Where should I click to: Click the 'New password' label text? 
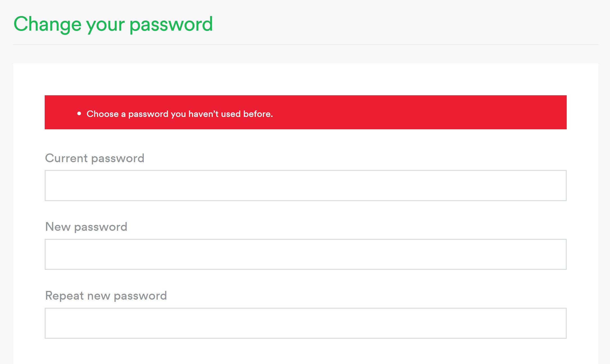pyautogui.click(x=86, y=227)
